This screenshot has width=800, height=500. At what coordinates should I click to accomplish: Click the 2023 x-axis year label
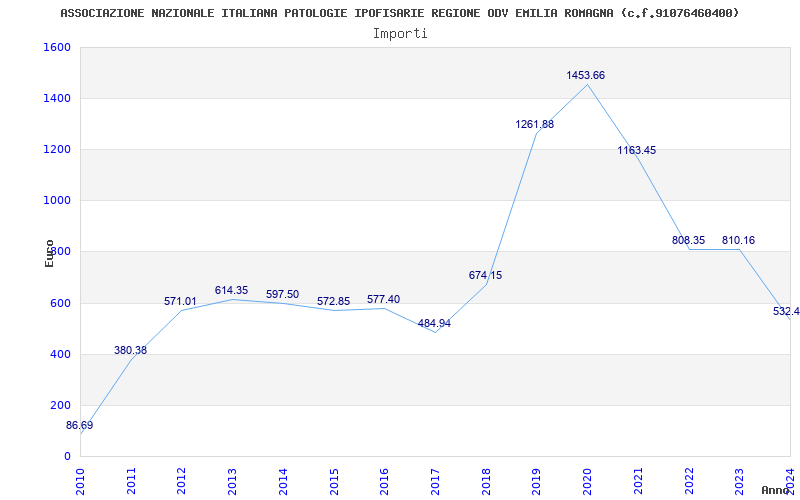click(739, 481)
